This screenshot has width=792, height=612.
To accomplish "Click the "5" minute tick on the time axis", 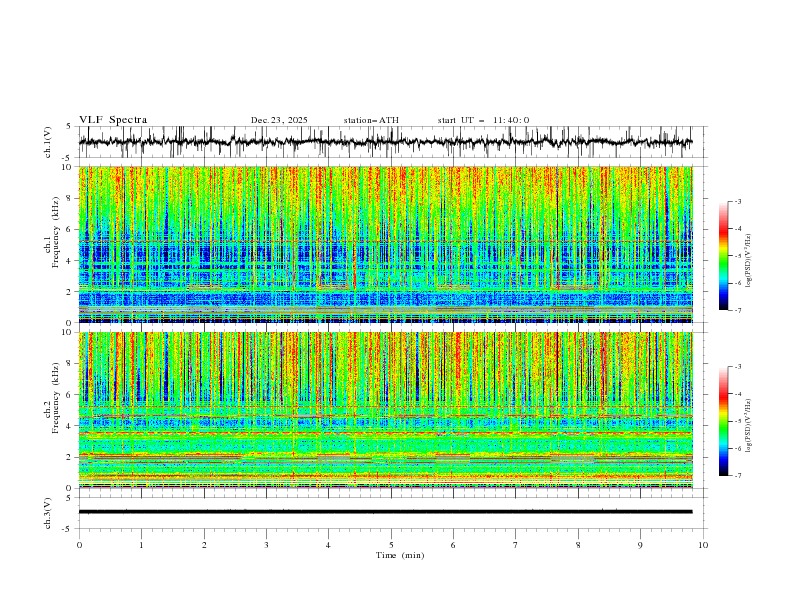I will [x=391, y=545].
